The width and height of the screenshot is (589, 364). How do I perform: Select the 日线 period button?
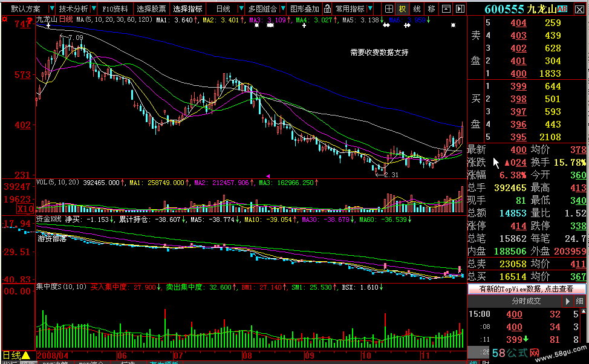[x=224, y=8]
